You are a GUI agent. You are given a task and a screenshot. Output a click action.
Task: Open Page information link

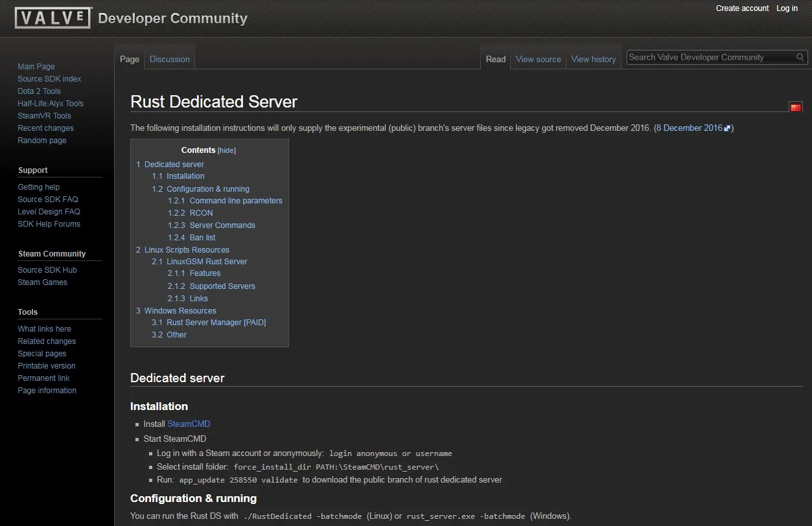point(47,391)
